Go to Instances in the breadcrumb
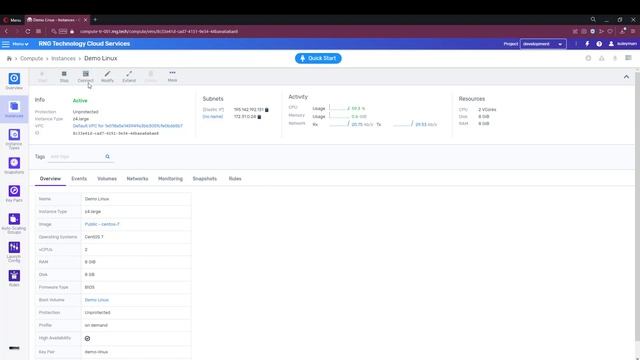640x360 pixels. (63, 58)
